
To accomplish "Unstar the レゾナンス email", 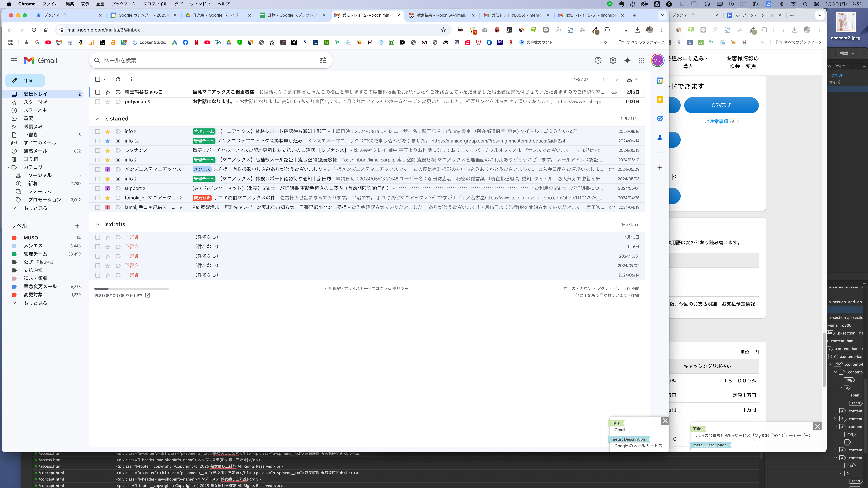I will coord(108,150).
